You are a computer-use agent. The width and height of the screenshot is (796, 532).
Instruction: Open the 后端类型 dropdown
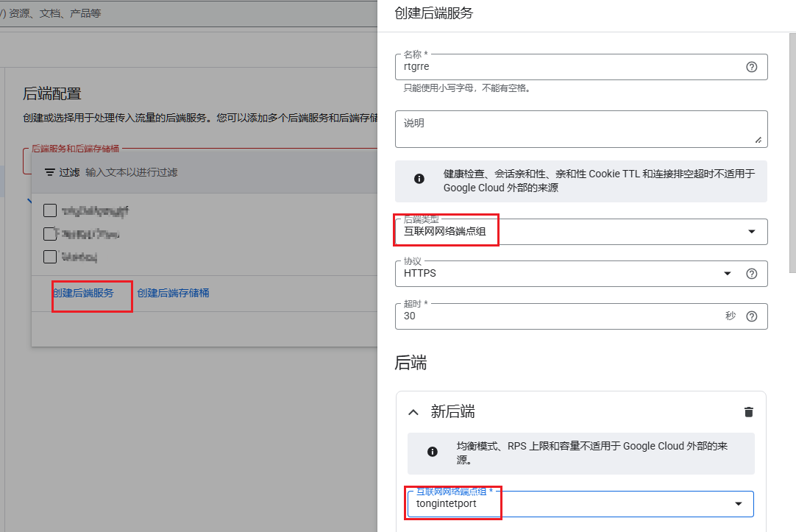(x=751, y=232)
